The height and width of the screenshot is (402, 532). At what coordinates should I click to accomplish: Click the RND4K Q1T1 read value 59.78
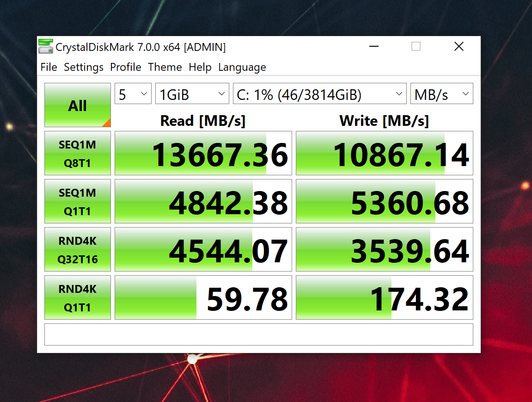tap(203, 298)
